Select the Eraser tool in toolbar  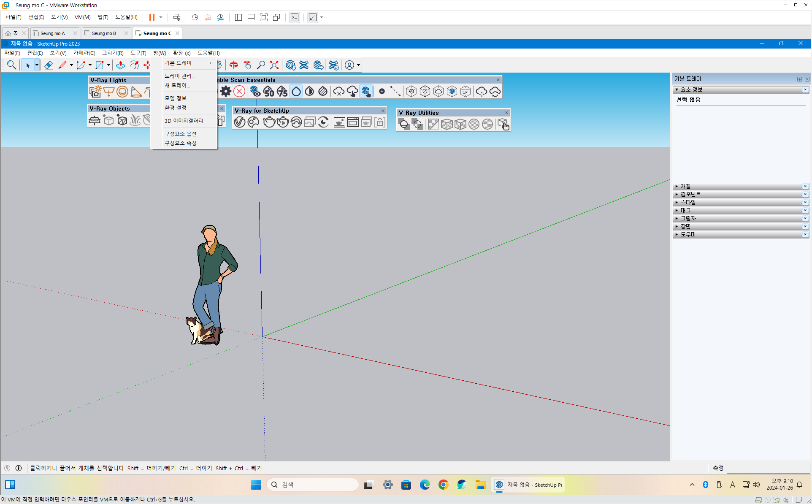coord(49,65)
